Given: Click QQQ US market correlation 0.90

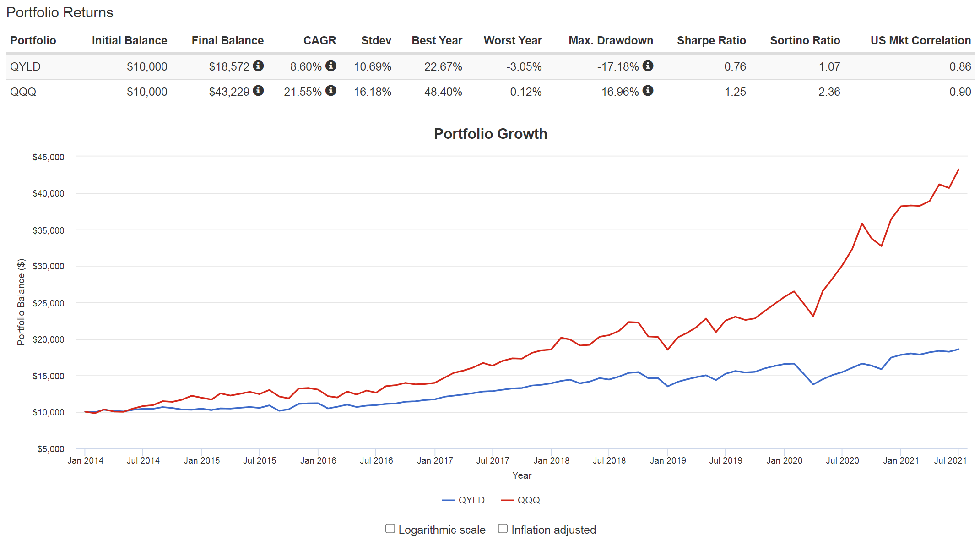Looking at the screenshot, I should (x=960, y=92).
